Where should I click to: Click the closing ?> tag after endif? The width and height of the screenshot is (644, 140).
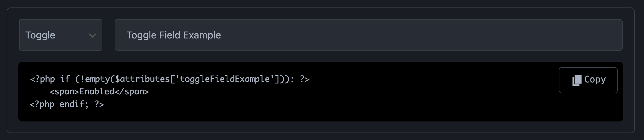[99, 104]
